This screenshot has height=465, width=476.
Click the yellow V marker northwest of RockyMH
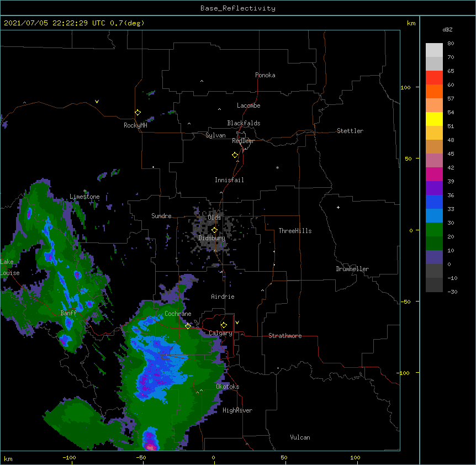[97, 102]
